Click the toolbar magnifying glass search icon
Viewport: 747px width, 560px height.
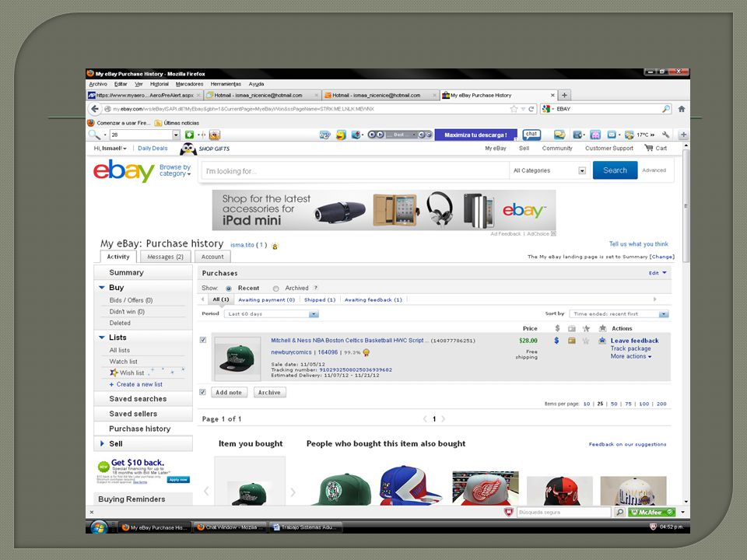coord(94,135)
